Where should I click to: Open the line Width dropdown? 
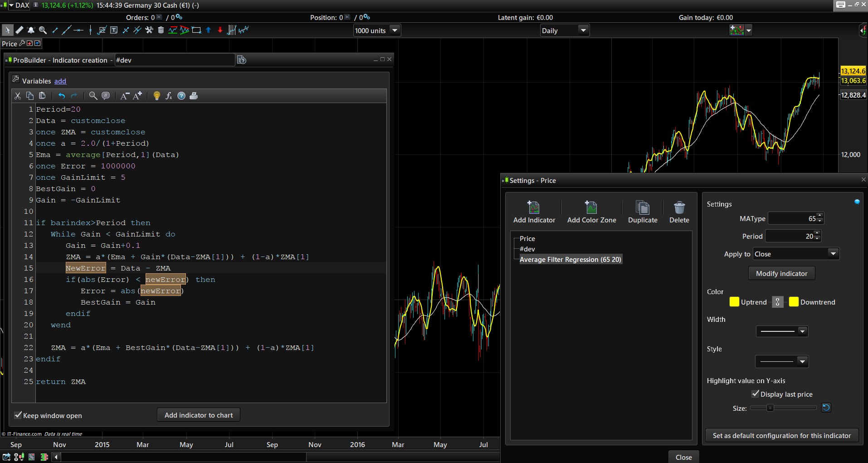pyautogui.click(x=802, y=331)
